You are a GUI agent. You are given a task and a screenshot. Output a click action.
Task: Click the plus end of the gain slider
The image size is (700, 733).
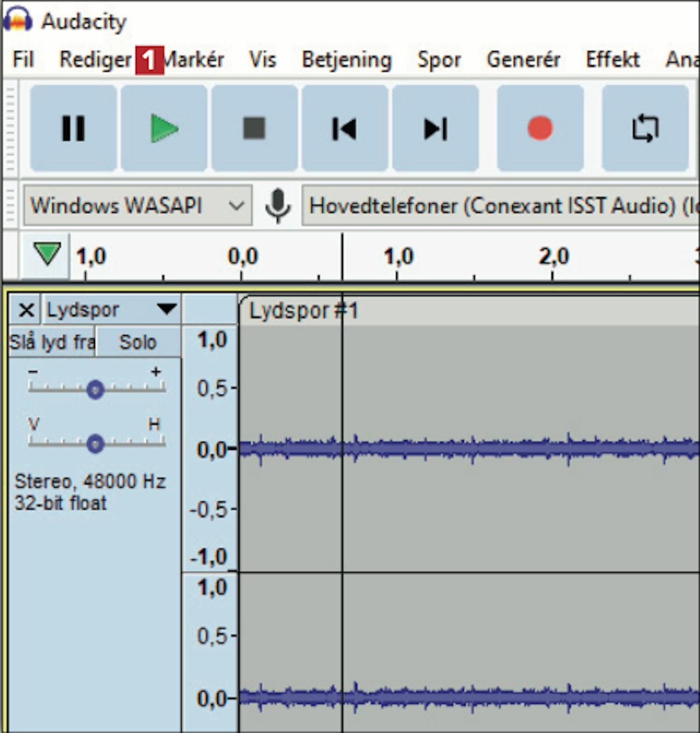(x=156, y=372)
